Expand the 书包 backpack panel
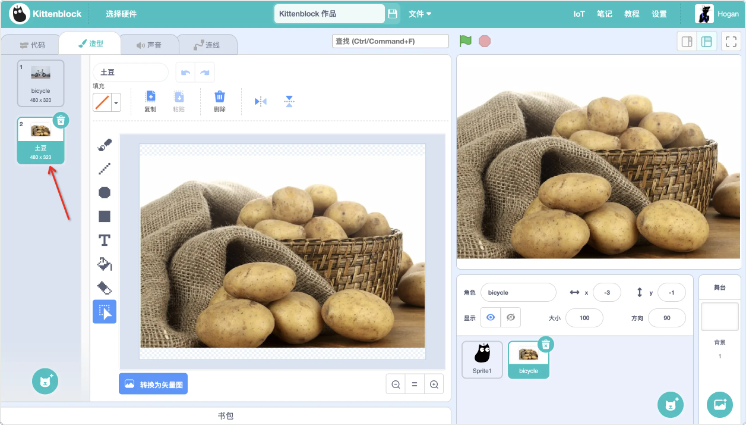The image size is (746, 425). [226, 415]
